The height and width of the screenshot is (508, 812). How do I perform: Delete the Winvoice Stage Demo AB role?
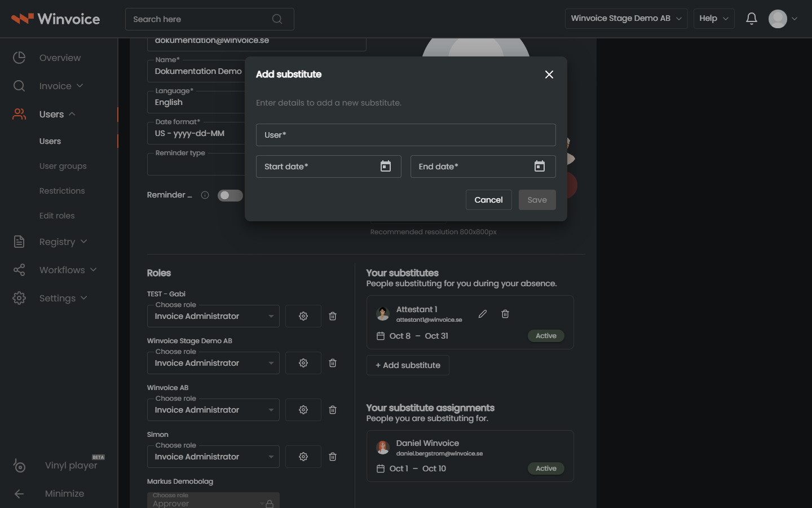[x=333, y=363]
